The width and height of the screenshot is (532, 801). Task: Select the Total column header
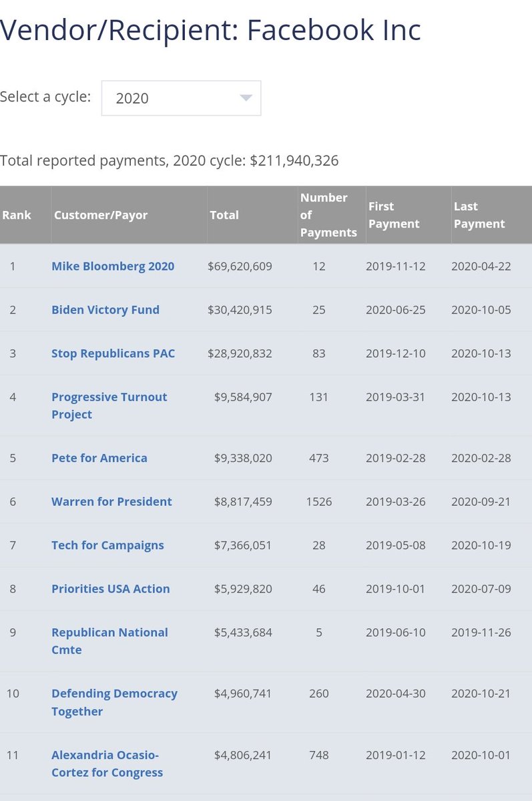252,215
